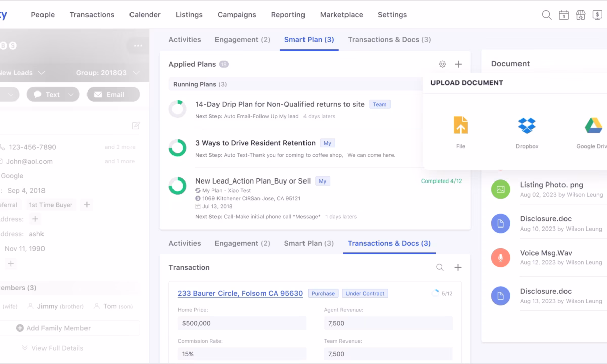The width and height of the screenshot is (607, 364).
Task: Click the microphone icon on Voice Msg.Wav
Action: coord(500,257)
